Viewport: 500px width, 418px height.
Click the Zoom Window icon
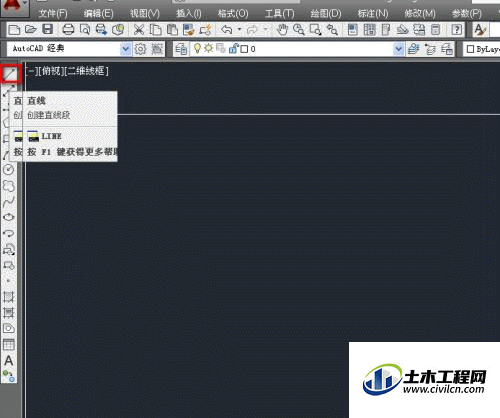tap(315, 30)
